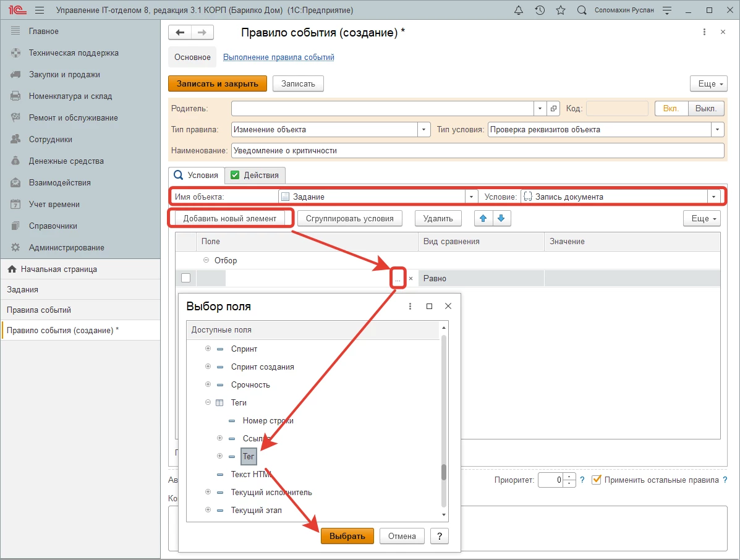Click Отмена in Выбор поля dialog

click(402, 536)
